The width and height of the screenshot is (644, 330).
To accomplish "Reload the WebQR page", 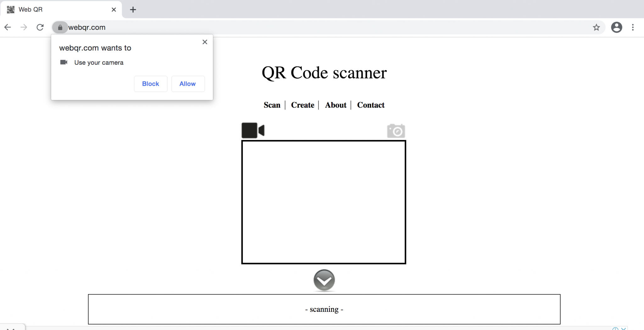I will click(x=40, y=27).
